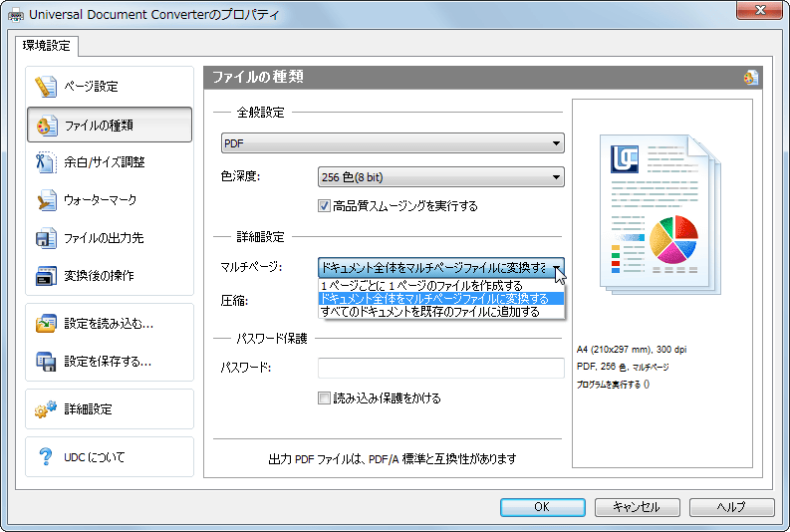The image size is (790, 532).
Task: Click the ファイルの出力先 floppy disk icon
Action: pos(46,238)
